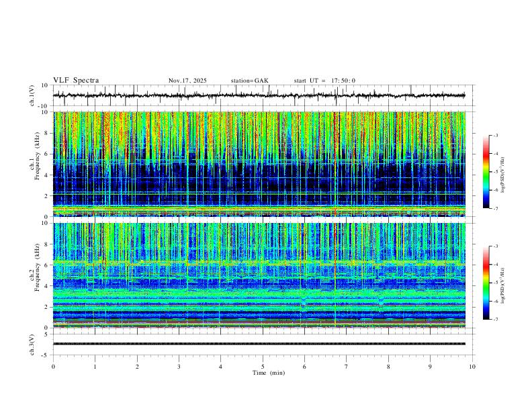The image size is (532, 411).
Task: Click the ch.1 spectrogram colorbar
Action: (486, 172)
